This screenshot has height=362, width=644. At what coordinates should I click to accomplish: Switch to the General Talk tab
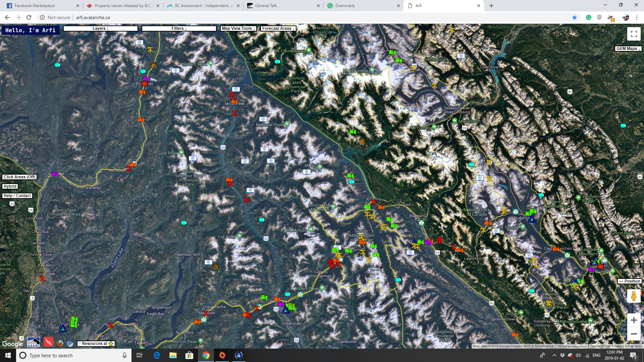pyautogui.click(x=283, y=6)
